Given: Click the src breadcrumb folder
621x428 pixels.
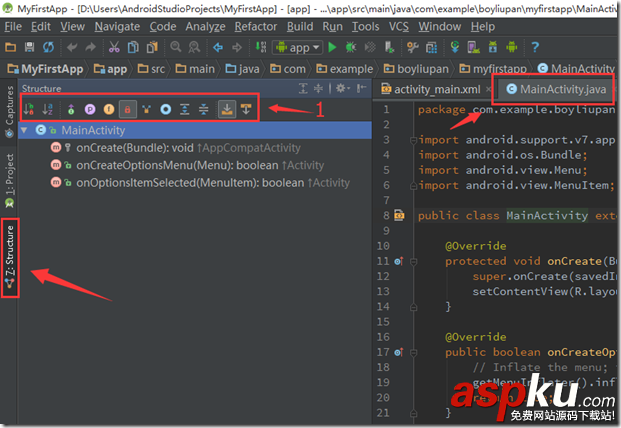Looking at the screenshot, I should click(151, 69).
